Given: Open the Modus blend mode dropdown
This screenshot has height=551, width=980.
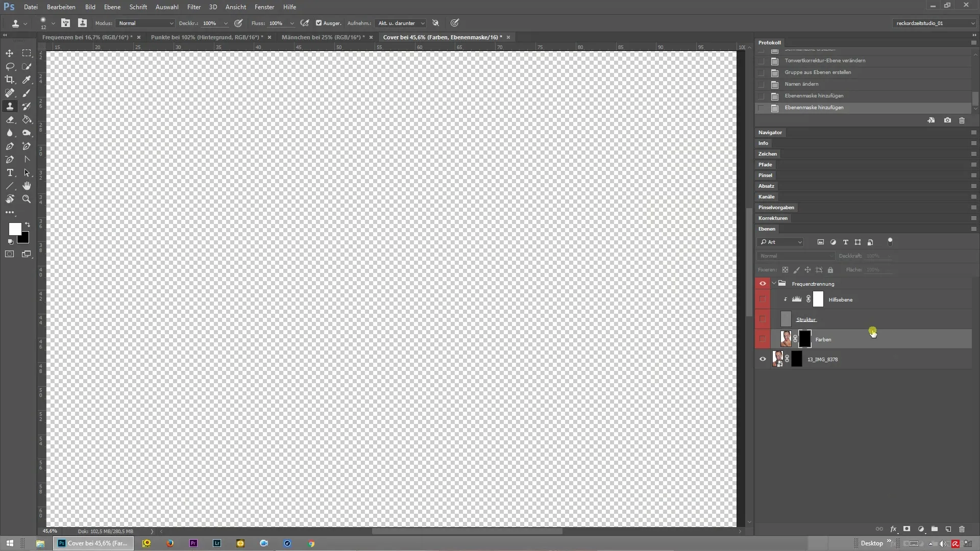Looking at the screenshot, I should (x=145, y=23).
